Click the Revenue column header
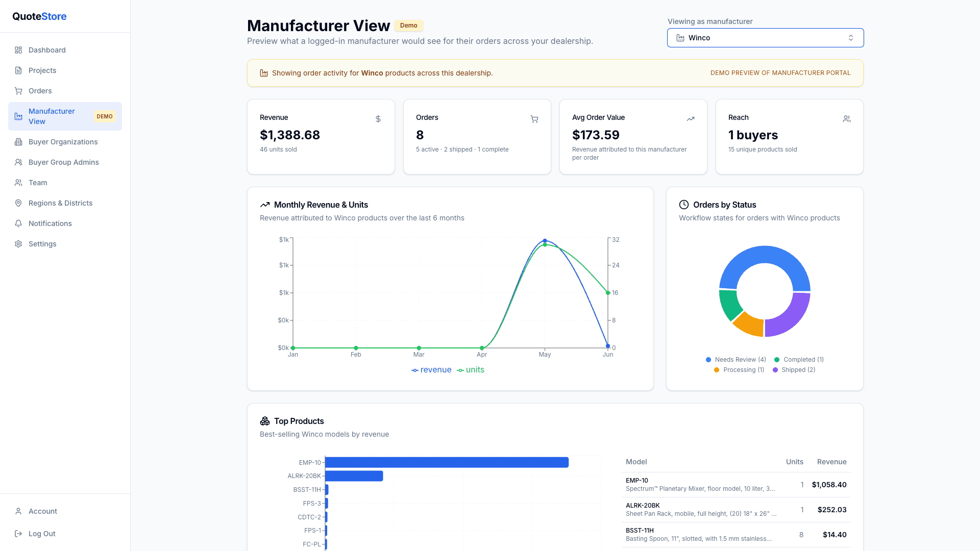This screenshot has width=980, height=551. 831,462
